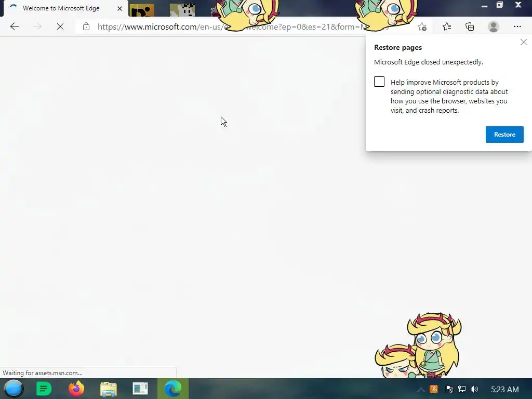
Task: Open the green document app on taskbar
Action: 44,389
